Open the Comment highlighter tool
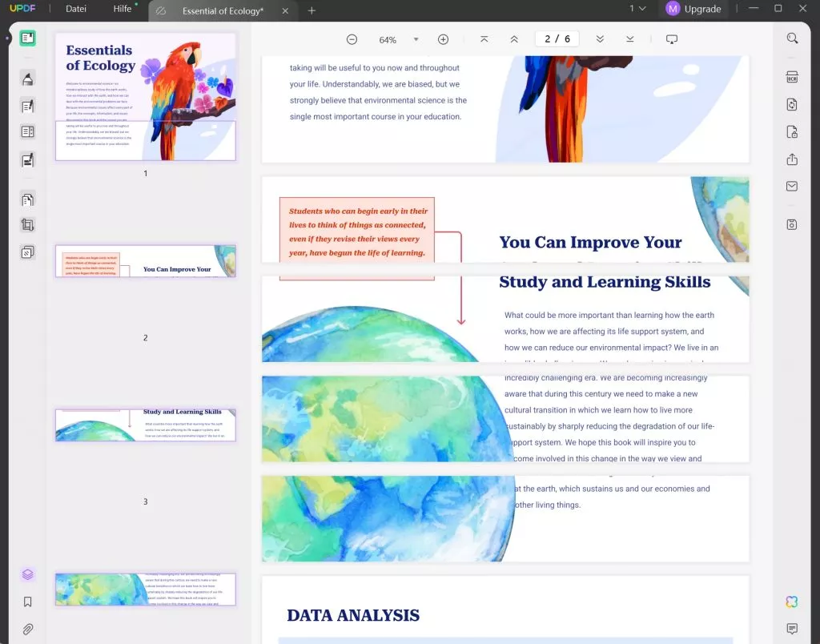Screen dimensions: 820x644 point(28,79)
